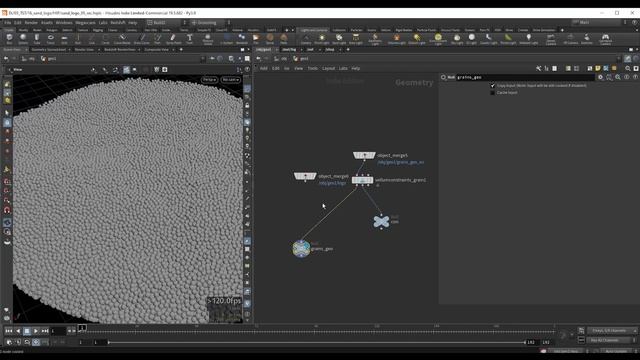The height and width of the screenshot is (360, 640).
Task: Click the Sky Light shelf tool
Action: (x=457, y=39)
